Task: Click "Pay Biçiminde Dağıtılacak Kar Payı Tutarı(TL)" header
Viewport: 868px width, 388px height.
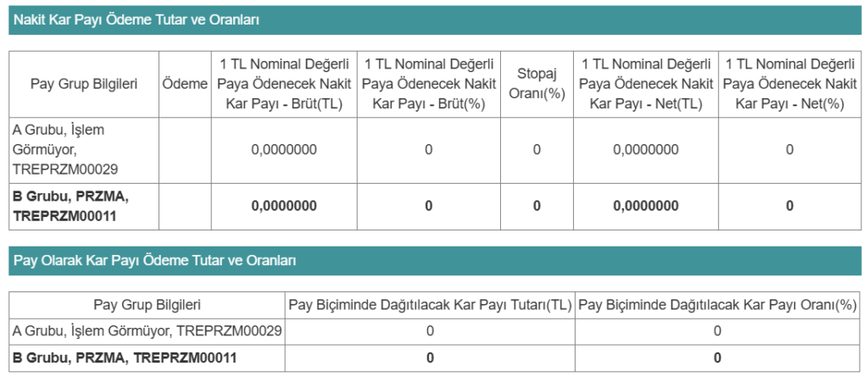Action: 430,305
